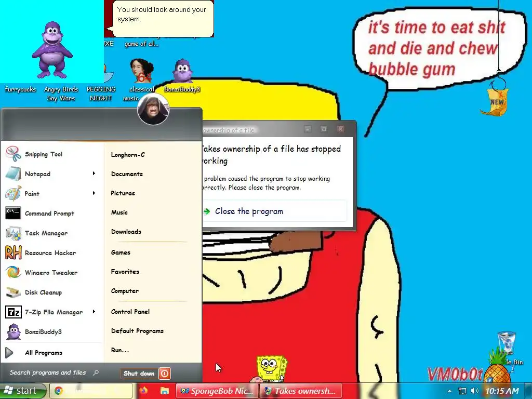Switch to Takes ownersh... taskbar item
Image resolution: width=532 pixels, height=399 pixels.
(301, 391)
